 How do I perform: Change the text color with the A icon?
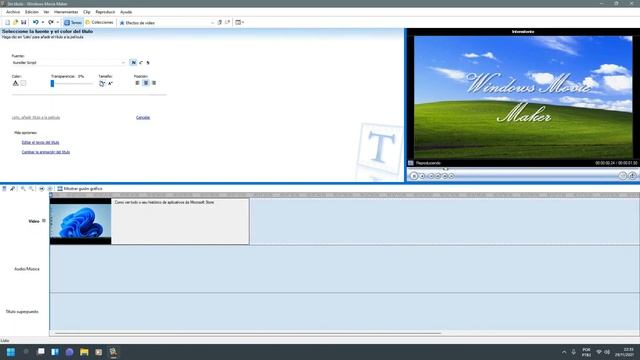16,83
